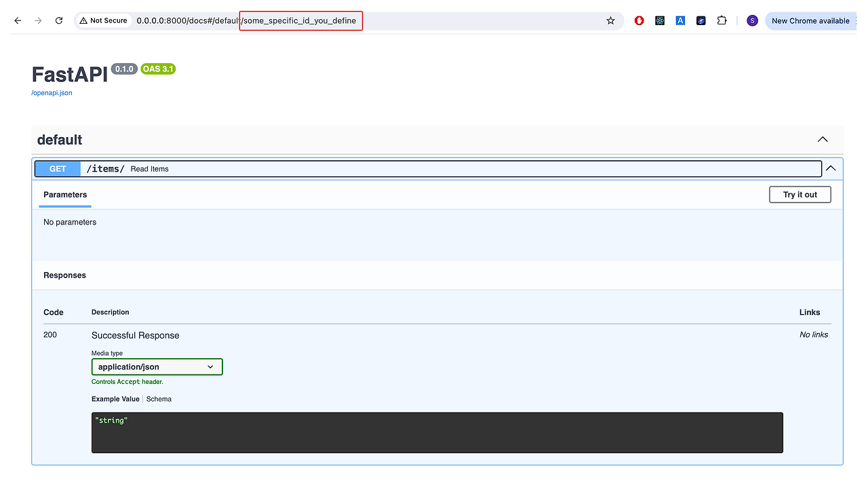The image size is (868, 485).
Task: Open the /openapi.json link
Action: click(x=51, y=92)
